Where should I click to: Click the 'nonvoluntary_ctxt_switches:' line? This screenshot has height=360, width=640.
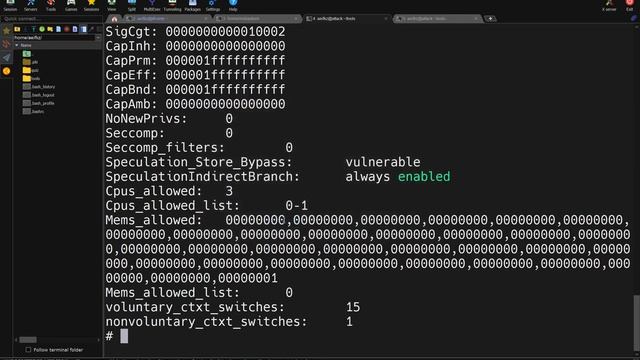coord(229,322)
